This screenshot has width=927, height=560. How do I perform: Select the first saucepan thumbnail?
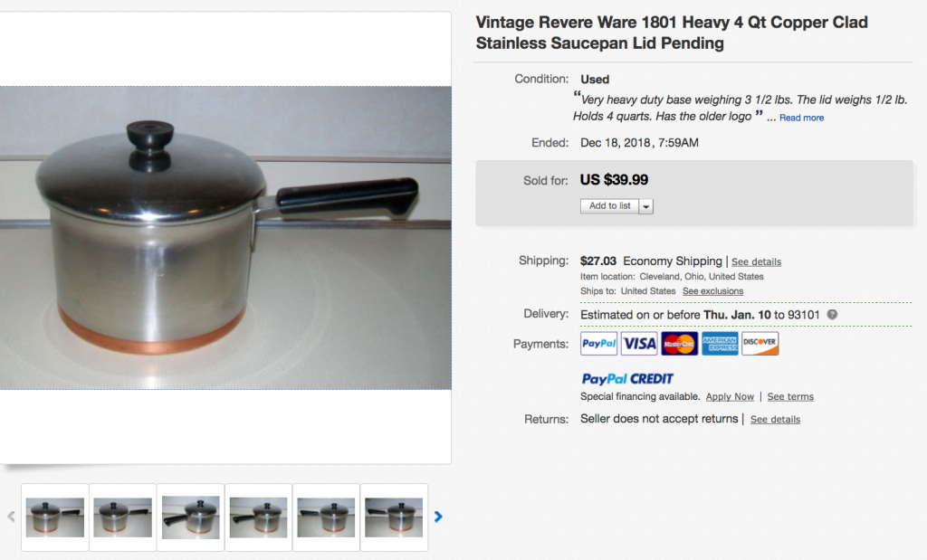pos(55,517)
